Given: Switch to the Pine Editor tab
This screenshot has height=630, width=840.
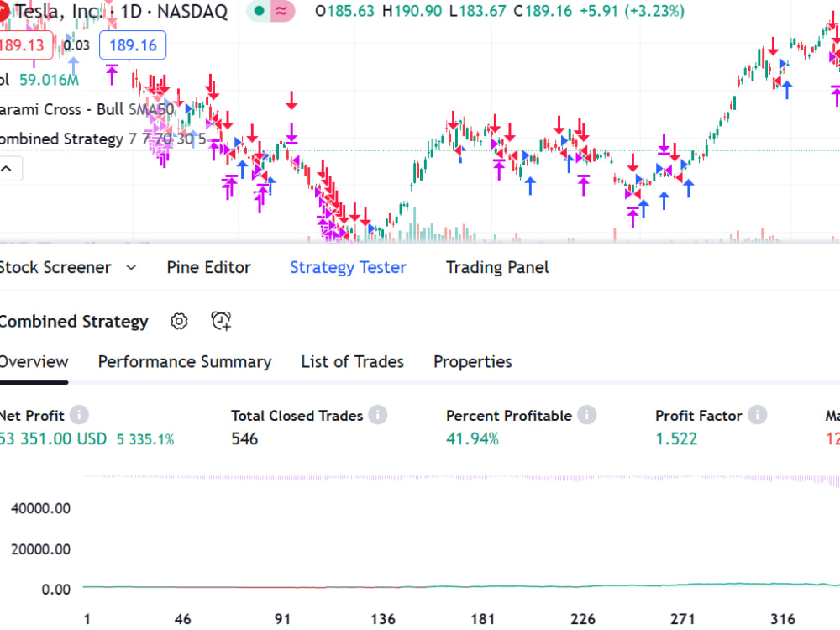Looking at the screenshot, I should [208, 267].
